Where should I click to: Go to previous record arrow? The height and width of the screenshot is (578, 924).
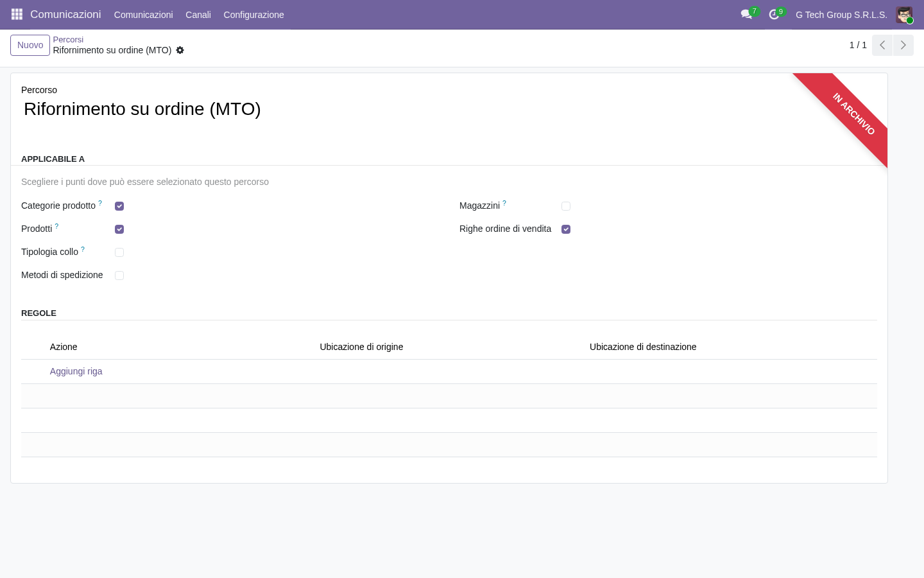pos(882,45)
